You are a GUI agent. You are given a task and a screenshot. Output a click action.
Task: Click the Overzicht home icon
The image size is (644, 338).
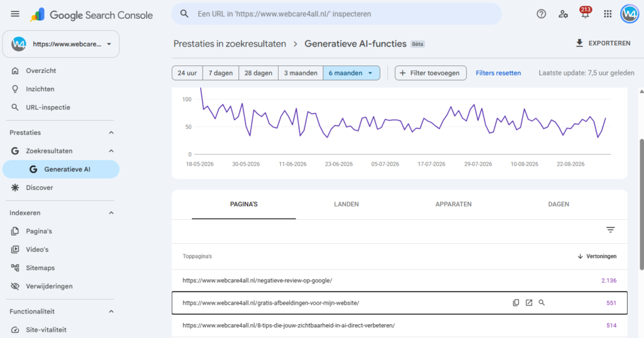pos(15,70)
